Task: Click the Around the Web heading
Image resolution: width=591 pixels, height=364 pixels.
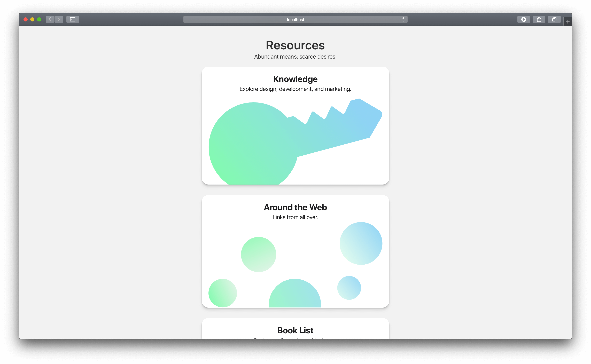Action: click(295, 207)
